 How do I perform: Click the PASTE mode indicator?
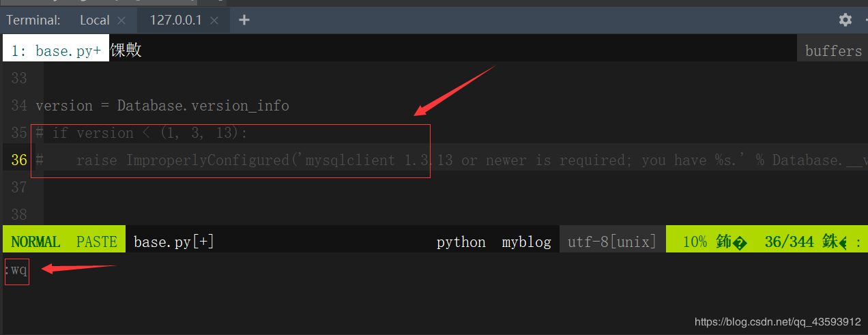click(x=96, y=242)
